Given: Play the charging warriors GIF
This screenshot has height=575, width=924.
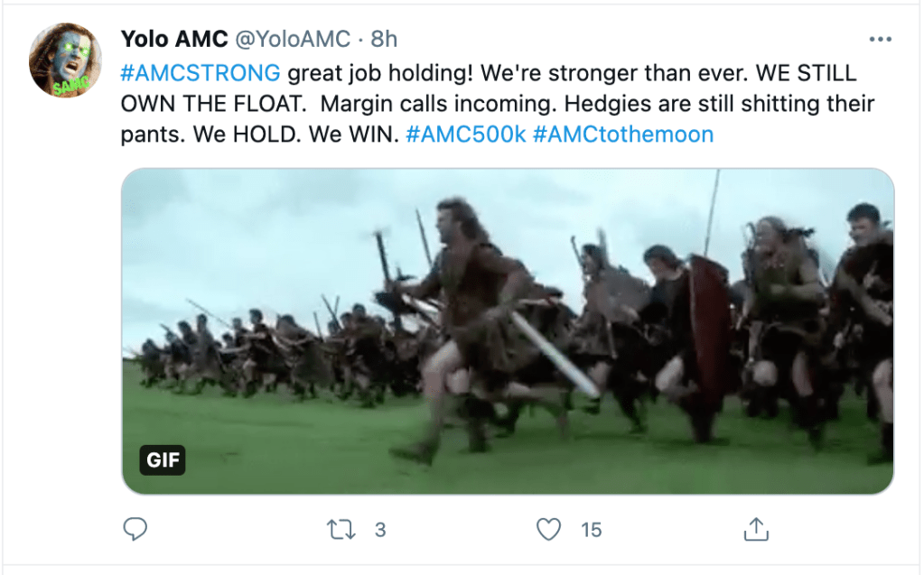Looking at the screenshot, I should tap(508, 330).
